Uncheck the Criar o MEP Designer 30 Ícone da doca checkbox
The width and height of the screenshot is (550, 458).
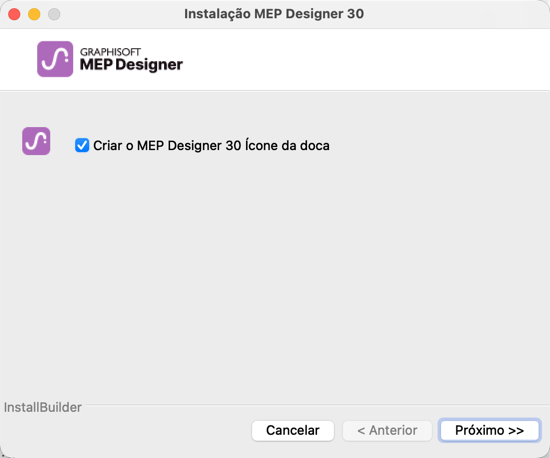[x=82, y=145]
